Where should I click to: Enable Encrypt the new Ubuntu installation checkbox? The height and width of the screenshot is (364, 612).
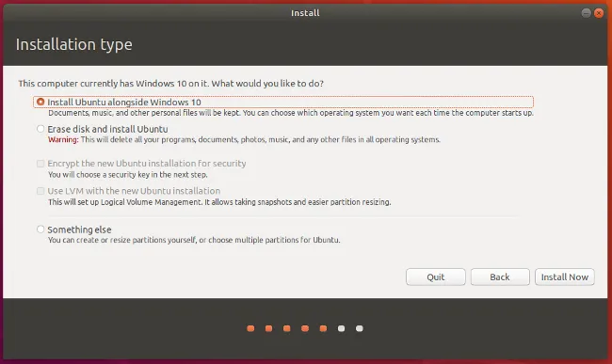(40, 164)
